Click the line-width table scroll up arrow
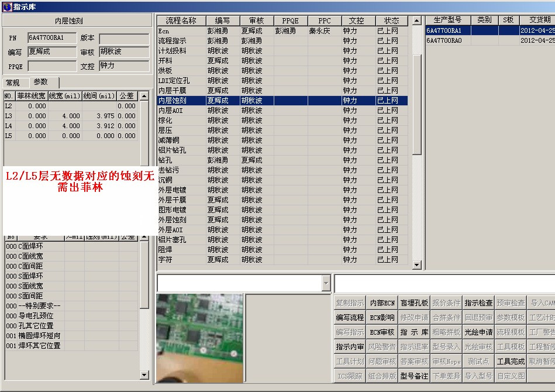555x392 pixels. click(144, 96)
